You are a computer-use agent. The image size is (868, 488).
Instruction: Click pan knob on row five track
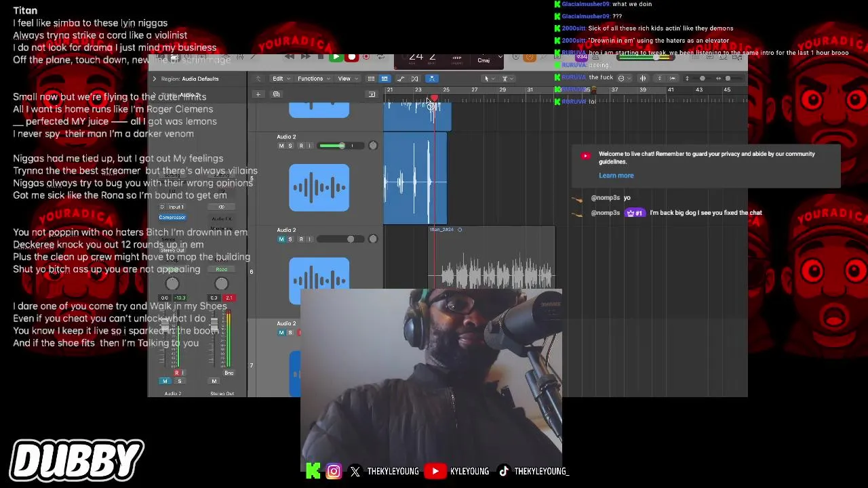[373, 146]
